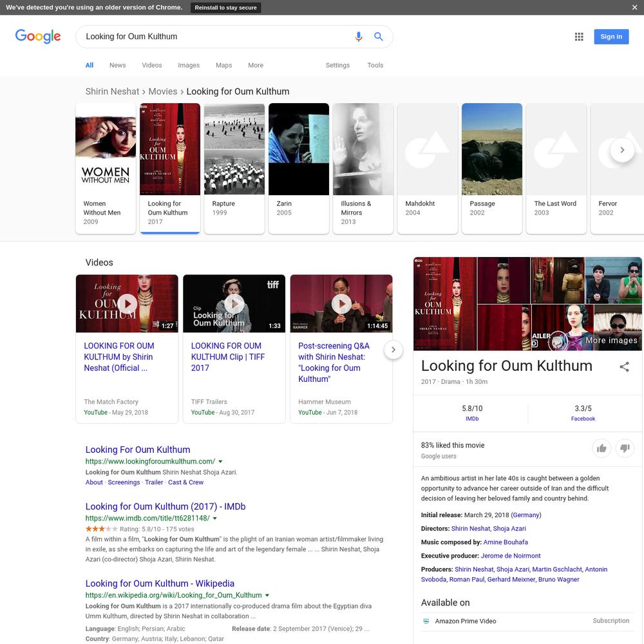Open the Shirin Neshat breadcrumb link
The image size is (644, 644).
(x=112, y=91)
